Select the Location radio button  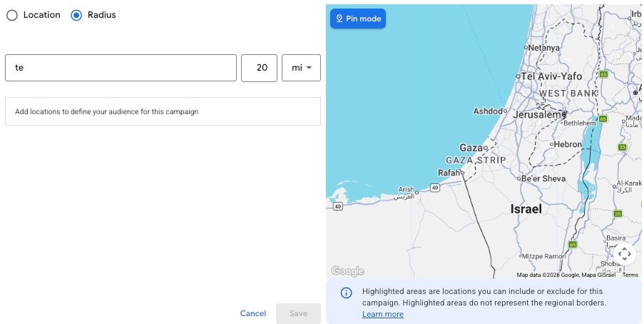(x=12, y=15)
